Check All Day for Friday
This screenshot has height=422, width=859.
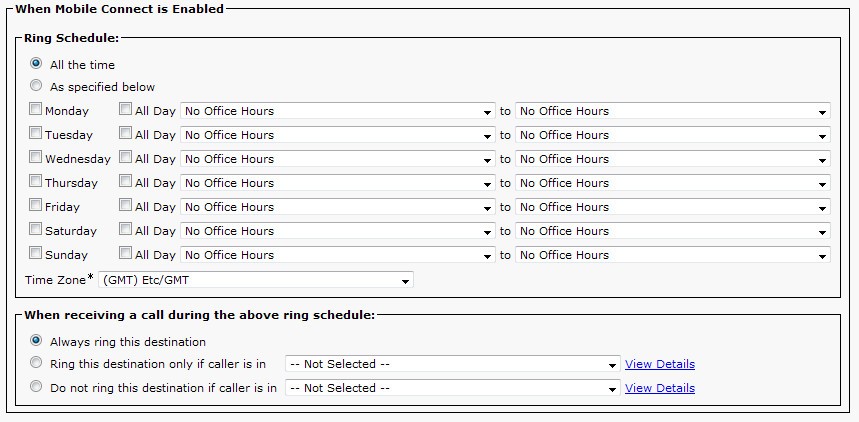[125, 205]
